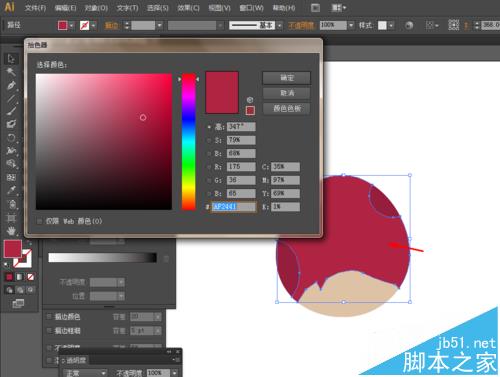
Task: Open opacity 100% dropdown in control bar
Action: tap(351, 25)
